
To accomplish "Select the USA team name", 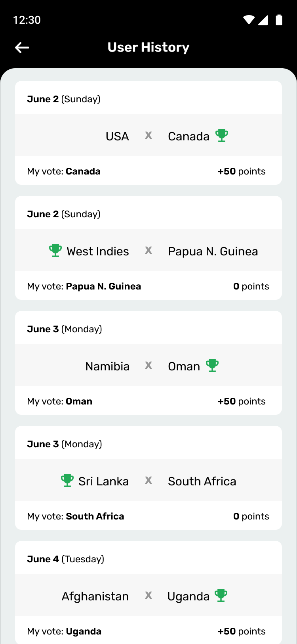I will pyautogui.click(x=117, y=136).
